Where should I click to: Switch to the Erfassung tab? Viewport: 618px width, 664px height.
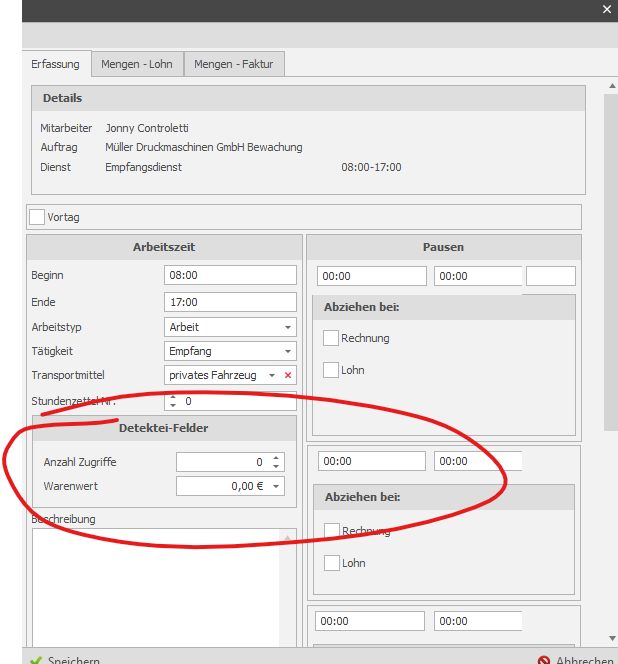(55, 64)
